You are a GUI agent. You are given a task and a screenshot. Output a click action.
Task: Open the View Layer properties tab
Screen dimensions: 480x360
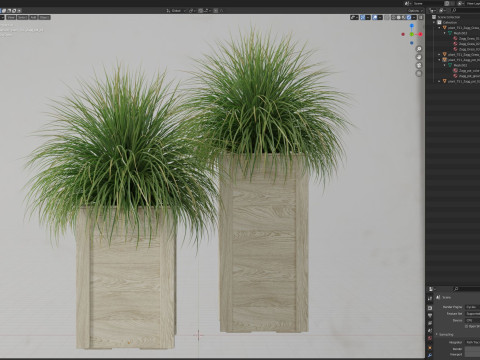430,323
